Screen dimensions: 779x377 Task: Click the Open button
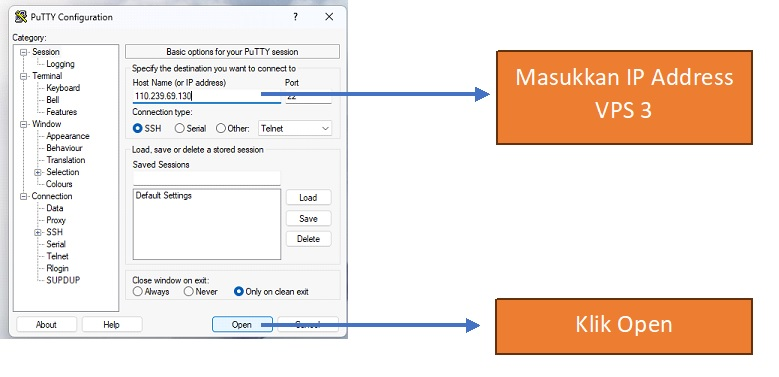click(242, 324)
